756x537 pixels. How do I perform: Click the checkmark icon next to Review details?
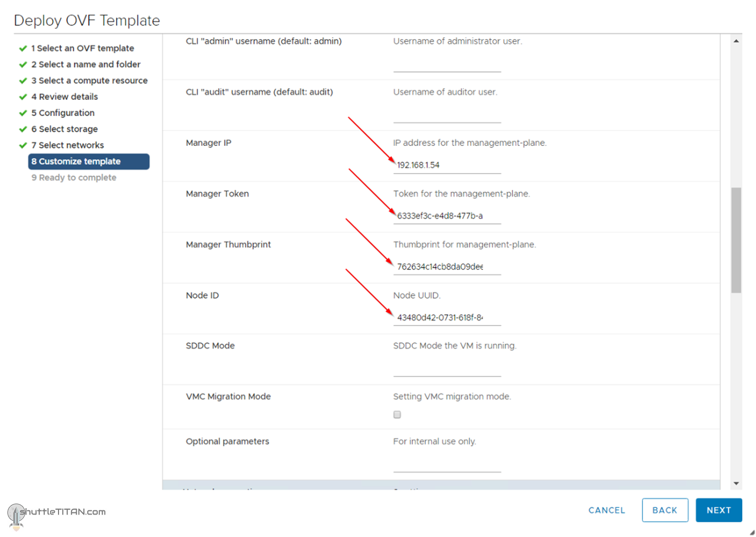tap(23, 97)
